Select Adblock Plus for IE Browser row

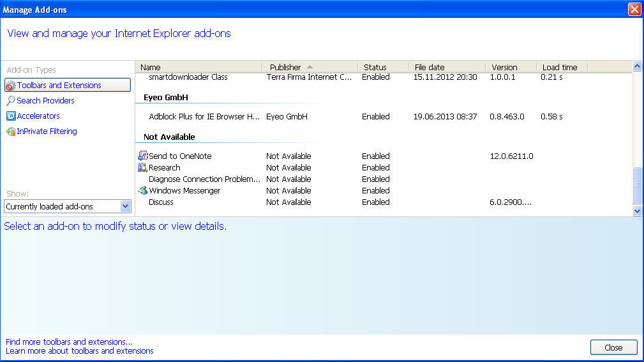pos(383,116)
